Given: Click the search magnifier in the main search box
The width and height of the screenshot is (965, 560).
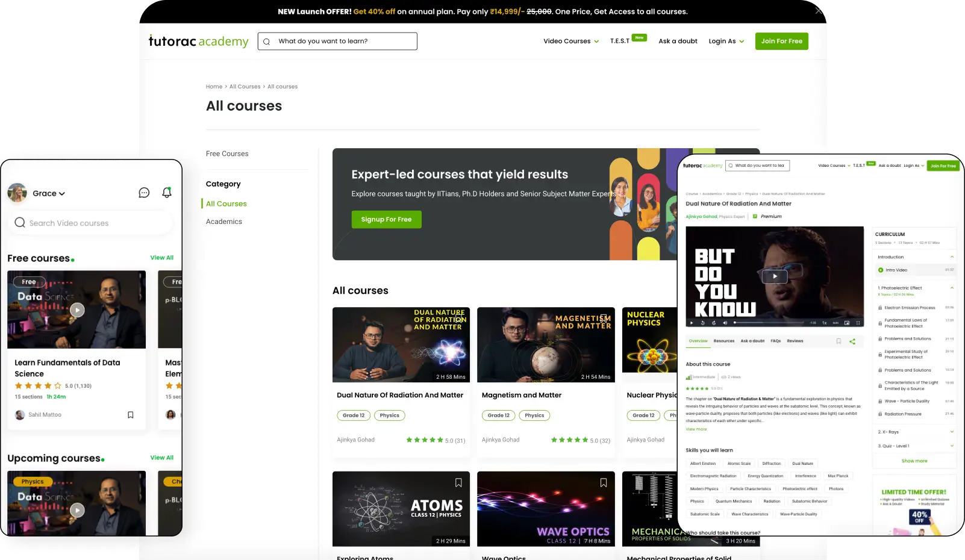Looking at the screenshot, I should (266, 42).
